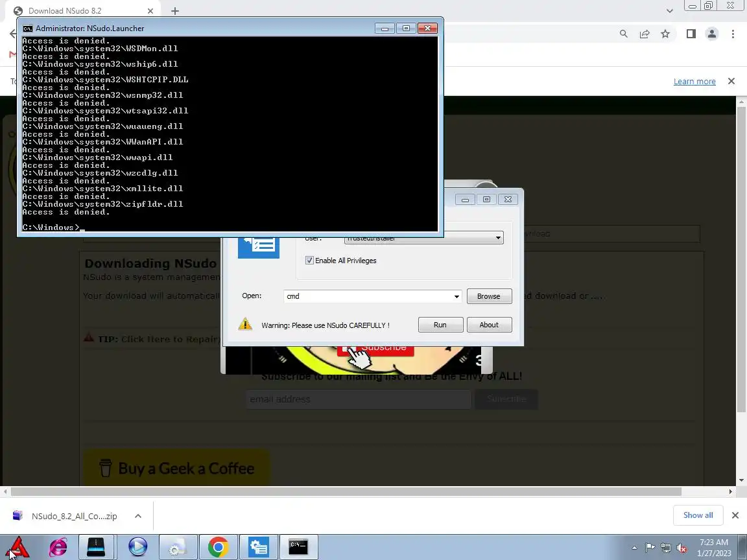Select the Download NSudo 8.2 tab

[84, 10]
